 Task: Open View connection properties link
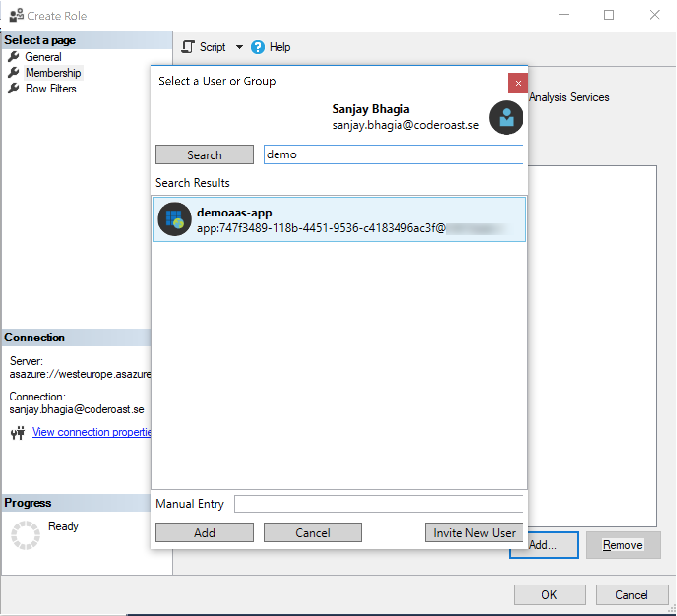92,432
